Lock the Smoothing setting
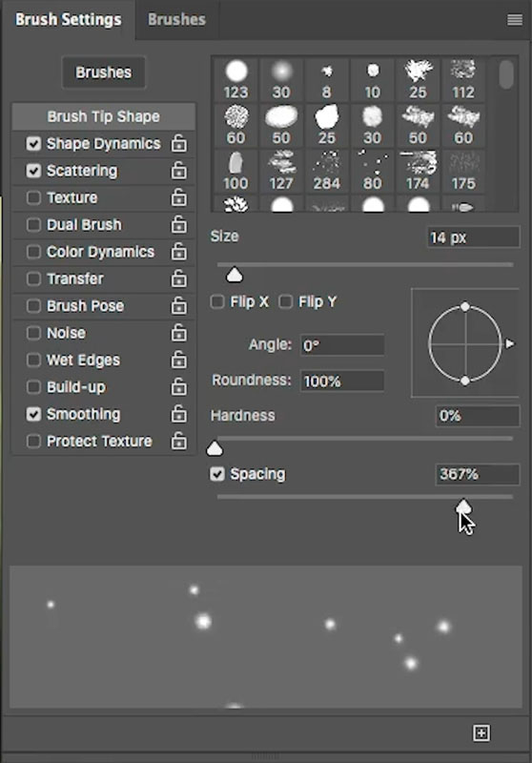 (179, 414)
